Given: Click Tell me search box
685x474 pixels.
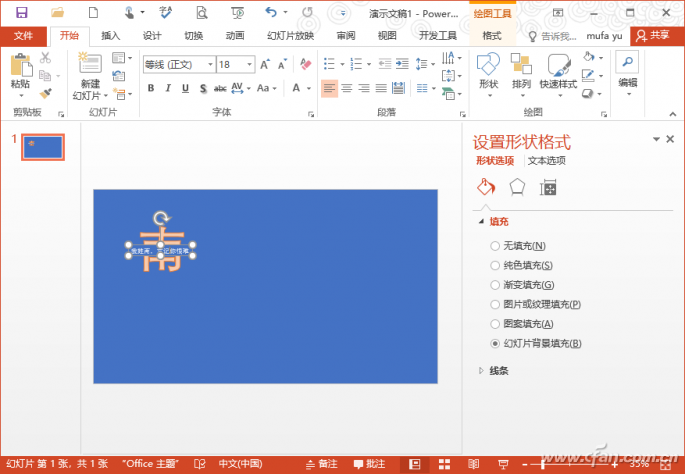Looking at the screenshot, I should point(553,36).
